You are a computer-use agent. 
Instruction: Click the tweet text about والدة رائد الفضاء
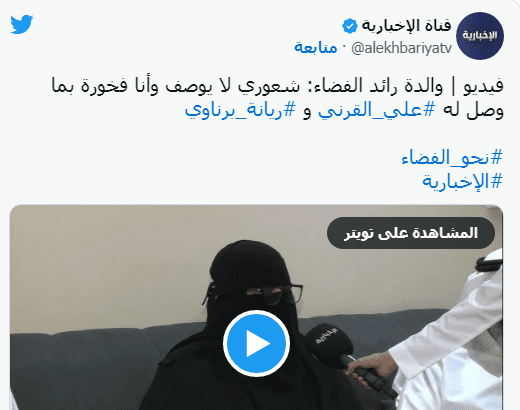(277, 98)
